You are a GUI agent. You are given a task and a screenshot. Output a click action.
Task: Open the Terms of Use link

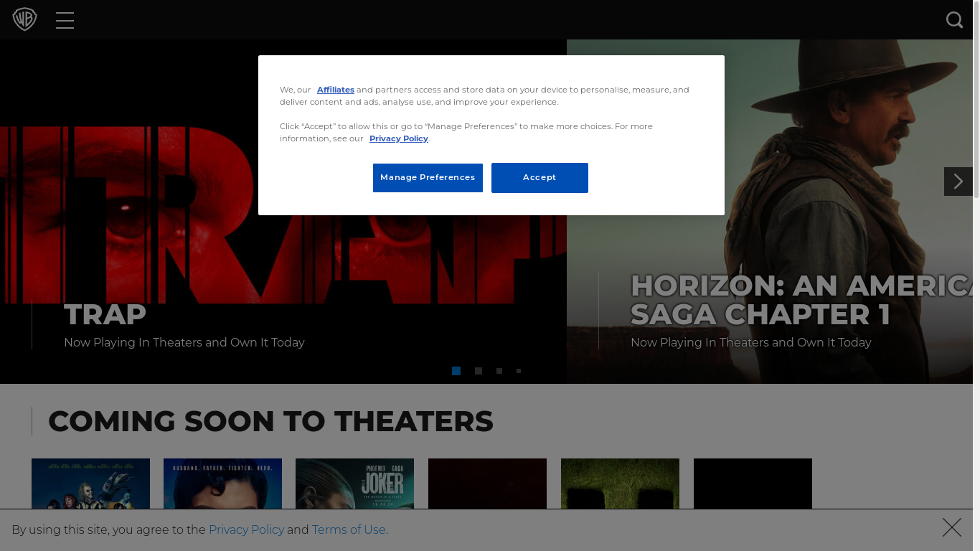coord(349,529)
